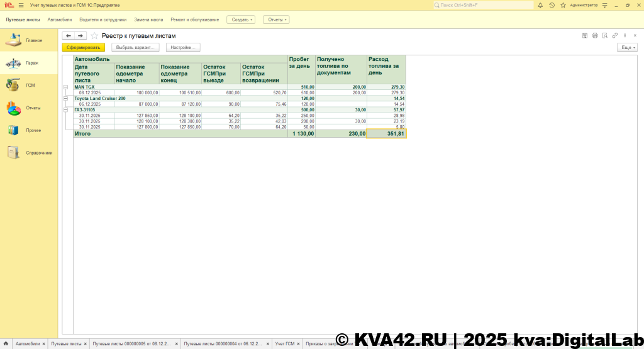Click the Сформировать button
This screenshot has width=644, height=349.
click(84, 47)
